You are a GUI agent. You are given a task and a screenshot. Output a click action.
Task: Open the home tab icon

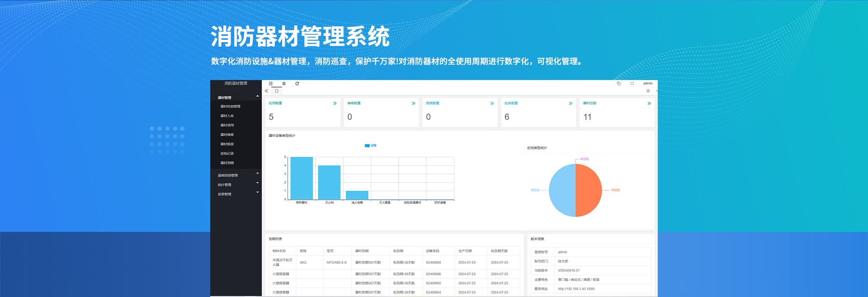click(277, 91)
